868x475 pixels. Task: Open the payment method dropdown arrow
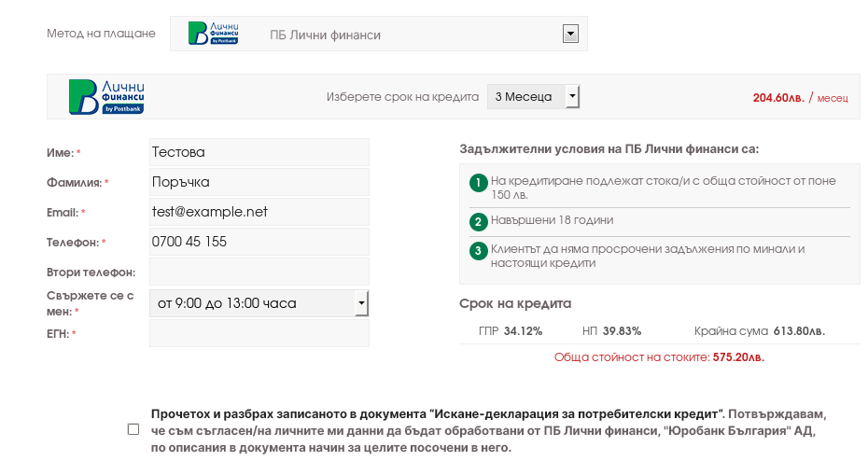tap(571, 35)
